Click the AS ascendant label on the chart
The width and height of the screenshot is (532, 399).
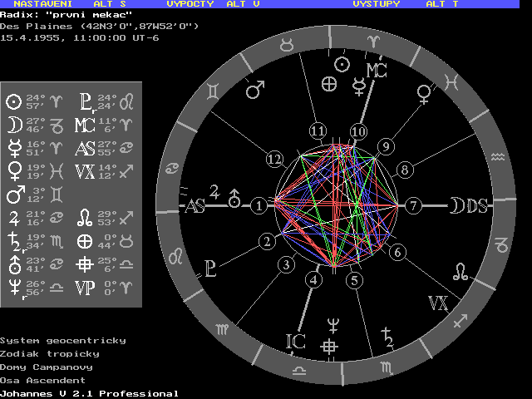pos(194,206)
